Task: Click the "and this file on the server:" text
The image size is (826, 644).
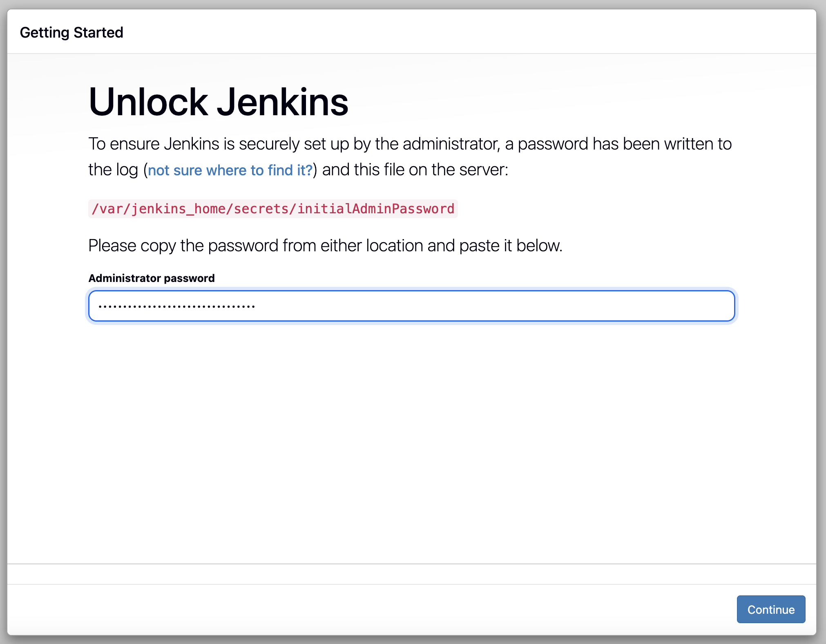Action: [x=415, y=170]
